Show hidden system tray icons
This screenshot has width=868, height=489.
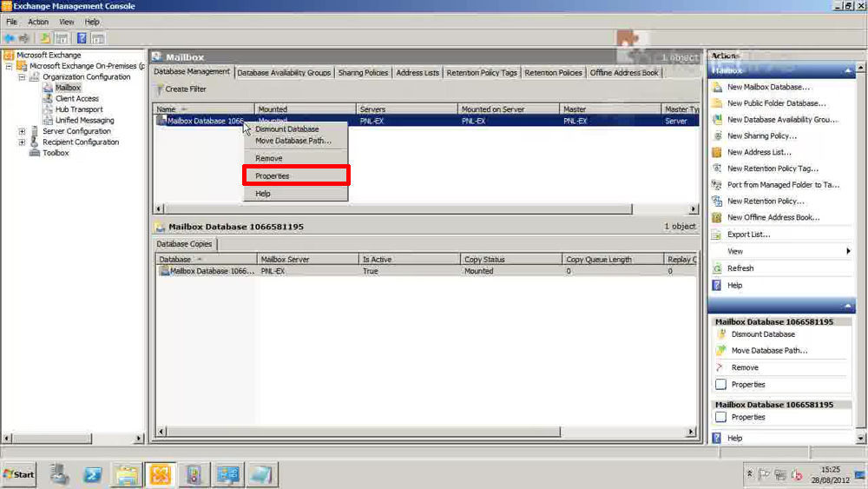(750, 474)
